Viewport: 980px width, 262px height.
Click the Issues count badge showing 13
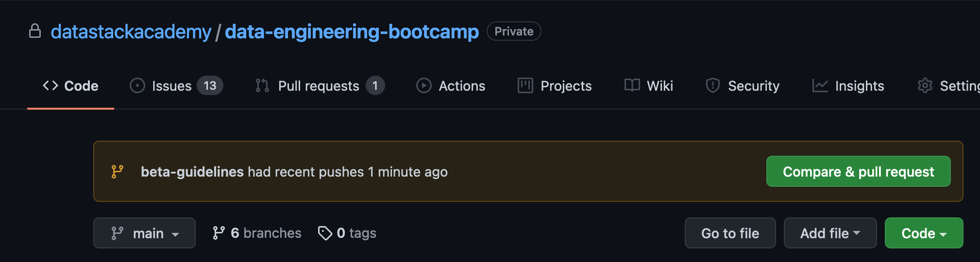point(210,86)
